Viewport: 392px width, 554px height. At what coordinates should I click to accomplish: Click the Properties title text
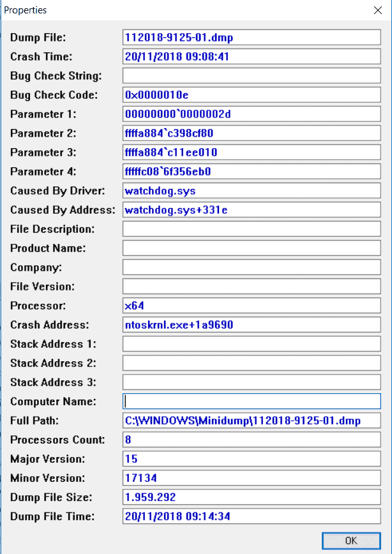pos(25,10)
